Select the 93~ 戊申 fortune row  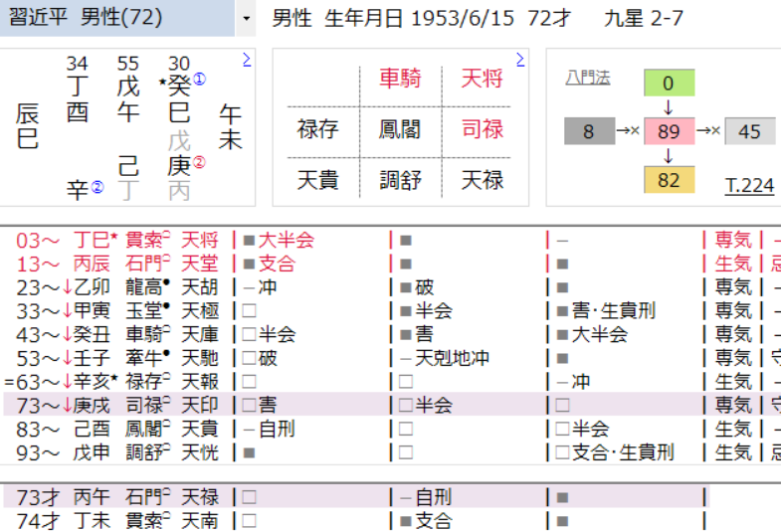[392, 452]
